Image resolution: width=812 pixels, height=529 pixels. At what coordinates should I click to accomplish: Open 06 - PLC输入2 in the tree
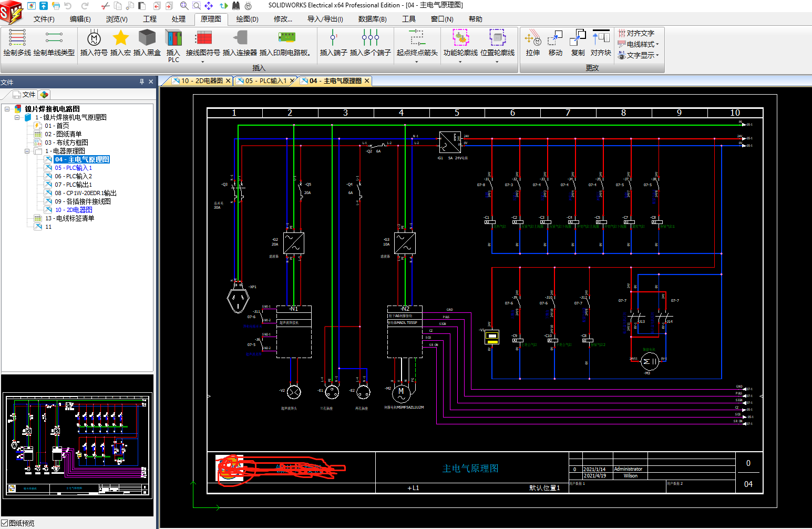[x=73, y=176]
